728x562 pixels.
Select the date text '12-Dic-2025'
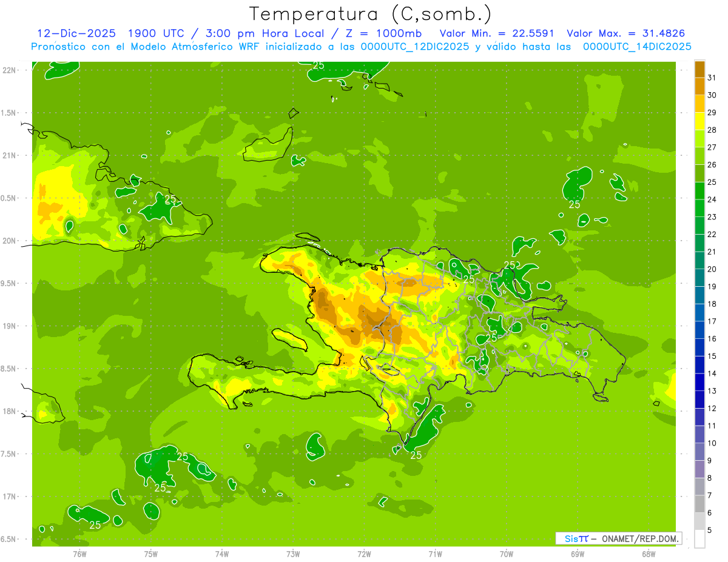click(x=76, y=33)
